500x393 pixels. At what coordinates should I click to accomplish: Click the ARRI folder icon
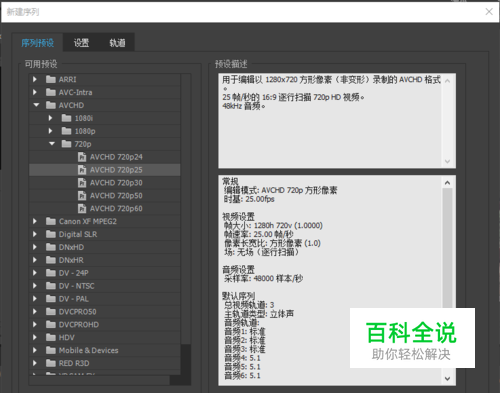tap(51, 79)
